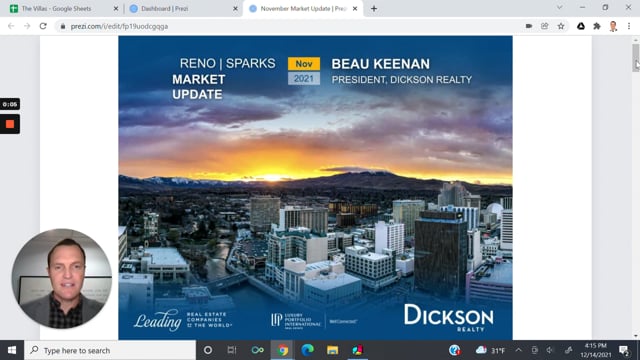Click the Luxury Portfolio International logo
This screenshot has width=640, height=360.
coord(296,321)
